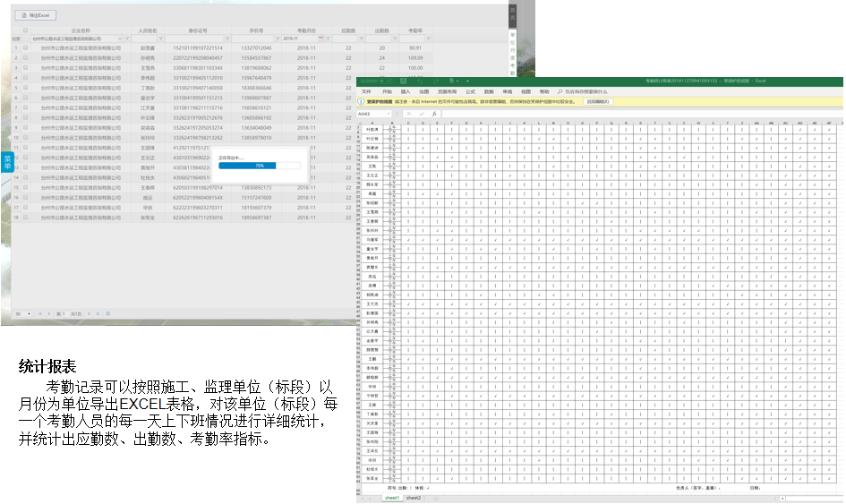Tick the select-all checkbox in grid header
846x504 pixels.
pos(26,30)
